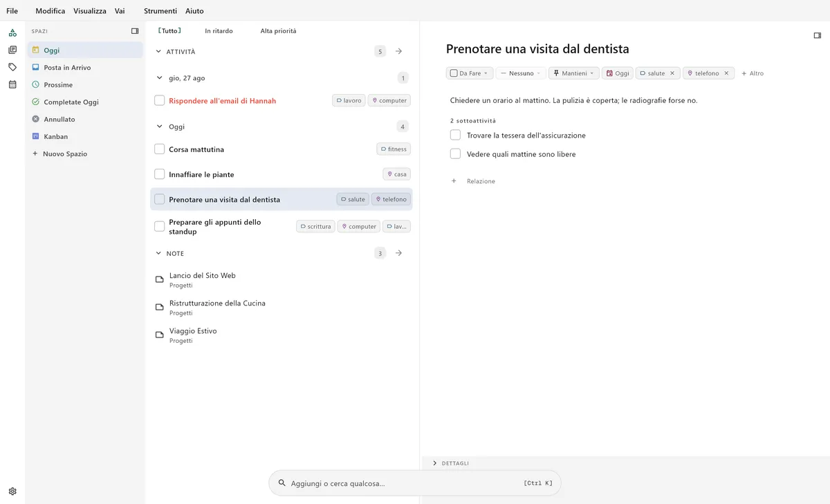The height and width of the screenshot is (504, 830).
Task: Click the computer tag on Hannah email task
Action: (389, 100)
